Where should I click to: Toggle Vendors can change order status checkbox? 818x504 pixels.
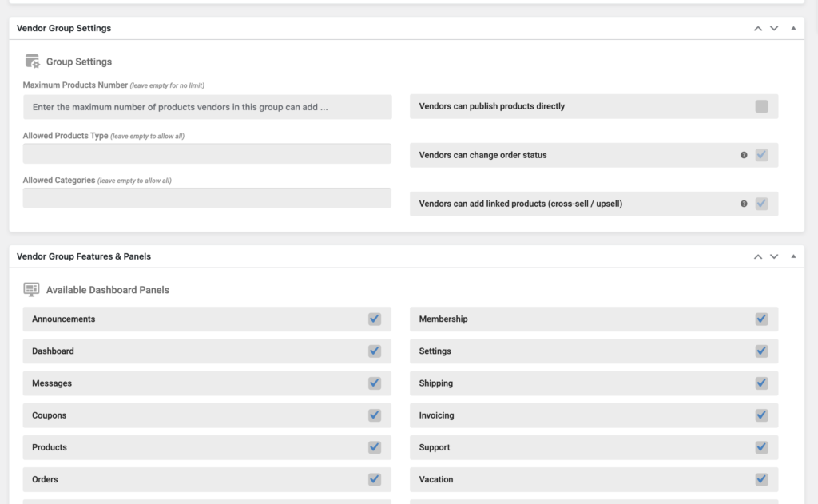point(761,155)
